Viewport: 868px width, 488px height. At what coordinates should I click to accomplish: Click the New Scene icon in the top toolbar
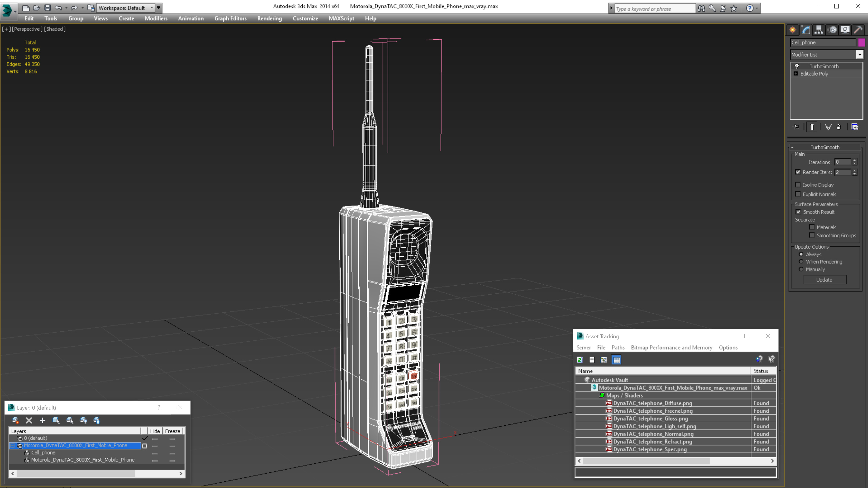coord(26,8)
